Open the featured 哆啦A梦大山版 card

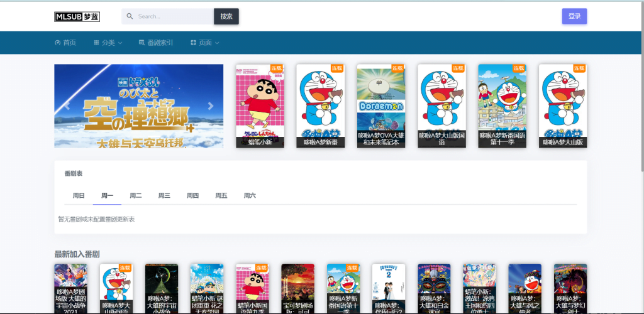563,106
